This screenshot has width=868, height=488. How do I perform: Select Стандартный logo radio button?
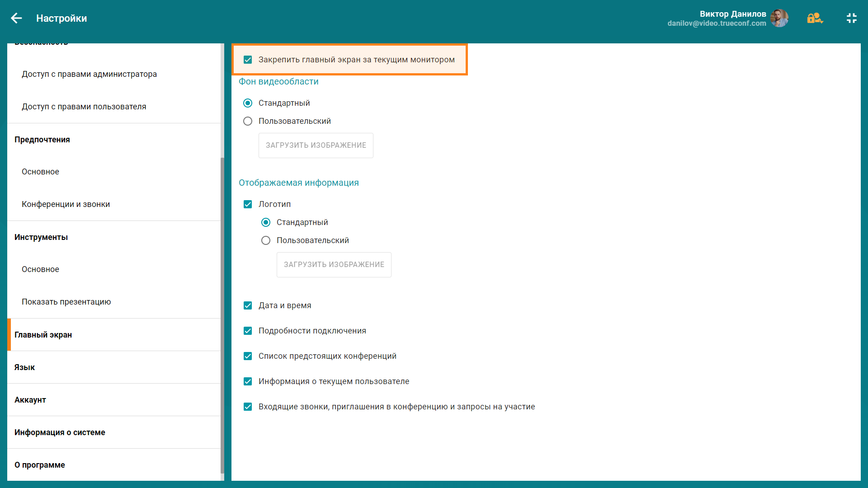(266, 222)
